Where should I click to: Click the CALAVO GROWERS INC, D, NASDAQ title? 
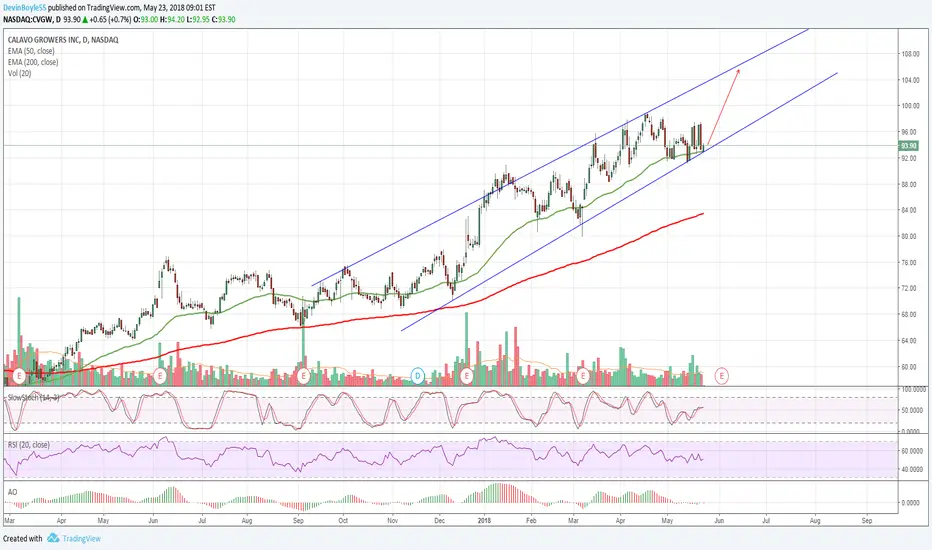tap(63, 40)
